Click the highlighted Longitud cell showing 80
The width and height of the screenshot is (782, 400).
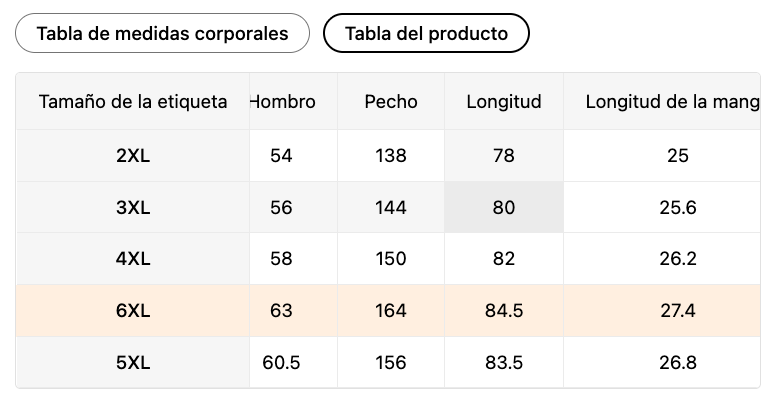click(x=504, y=207)
